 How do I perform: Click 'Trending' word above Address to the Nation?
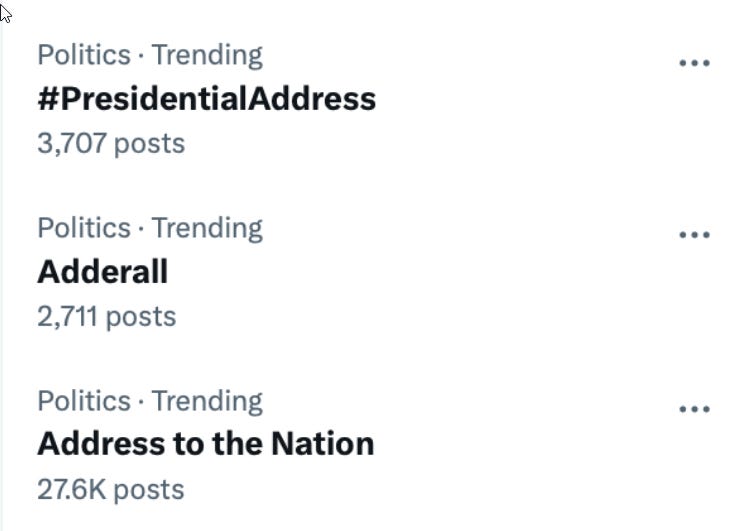click(x=207, y=402)
